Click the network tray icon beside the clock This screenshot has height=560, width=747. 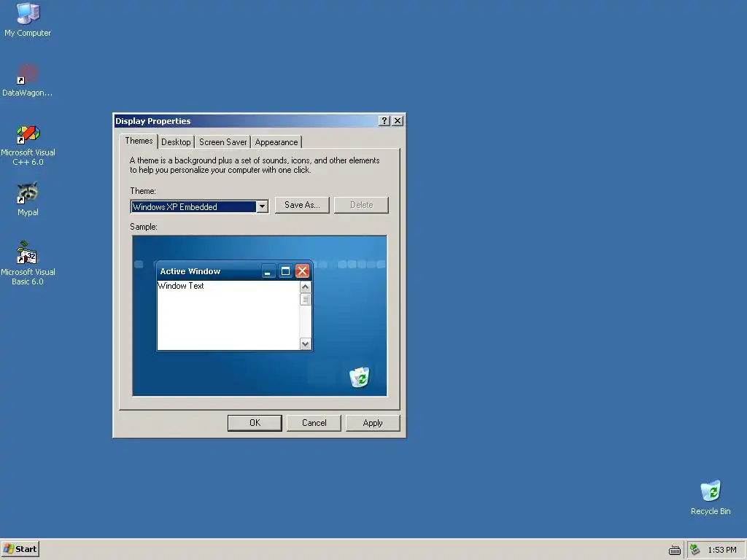695,550
